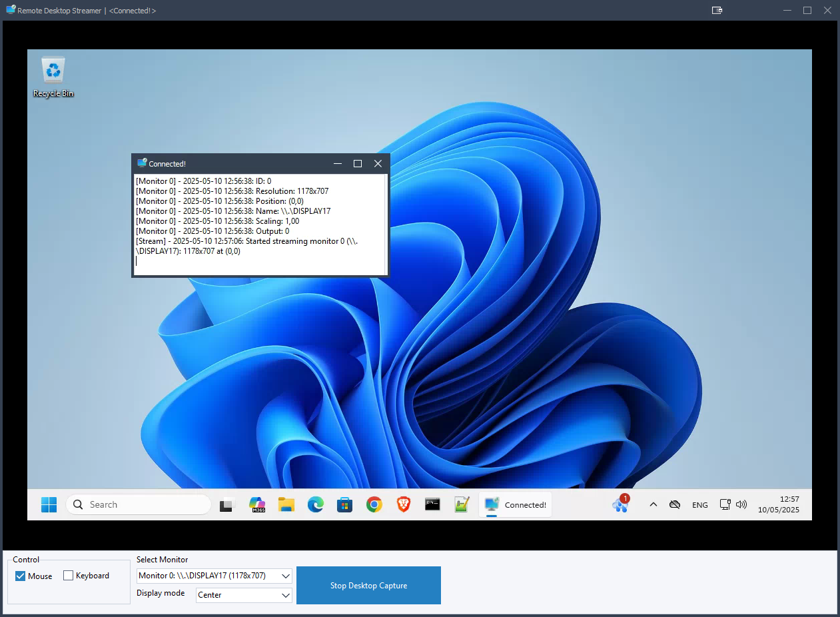The image size is (840, 617).
Task: Launch Microsoft Edge from the taskbar
Action: [x=316, y=505]
